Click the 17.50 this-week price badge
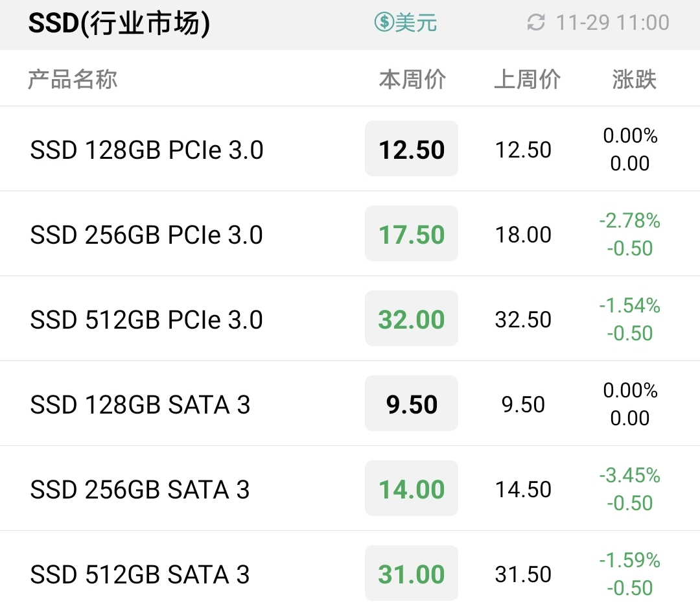 (x=412, y=233)
